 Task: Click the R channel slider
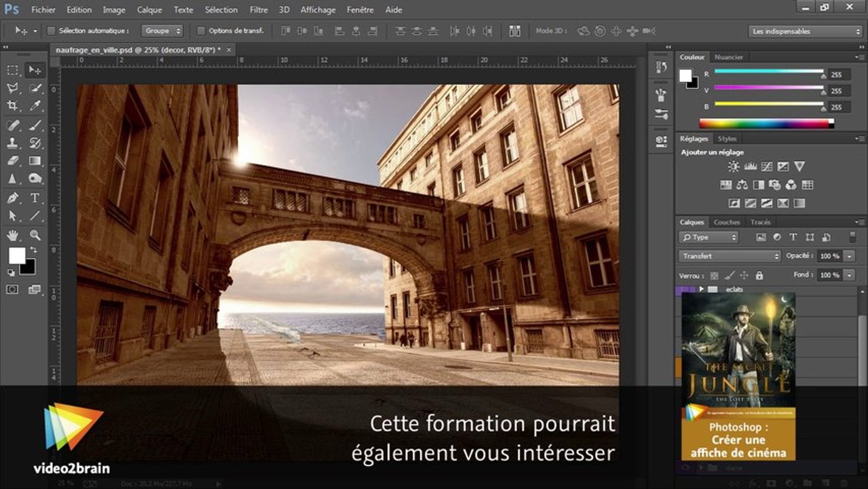[769, 72]
